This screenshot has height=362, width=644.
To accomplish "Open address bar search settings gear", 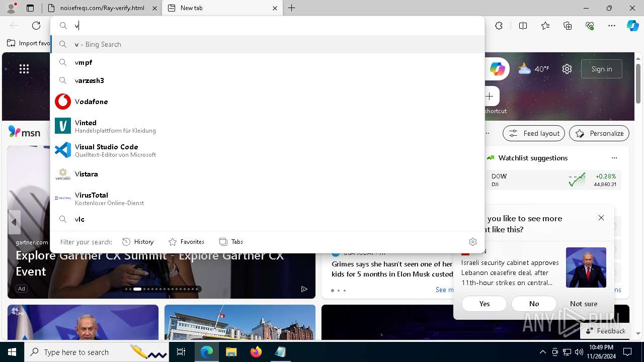I will 473,242.
